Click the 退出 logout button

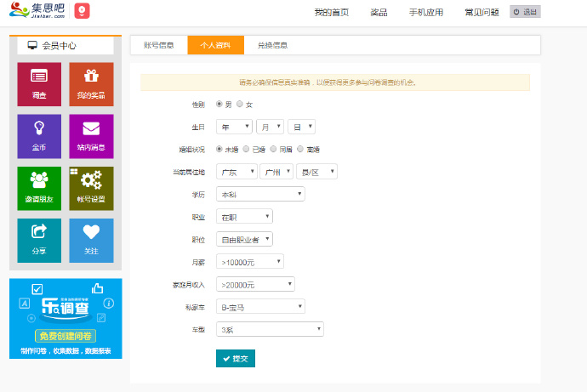[x=525, y=12]
